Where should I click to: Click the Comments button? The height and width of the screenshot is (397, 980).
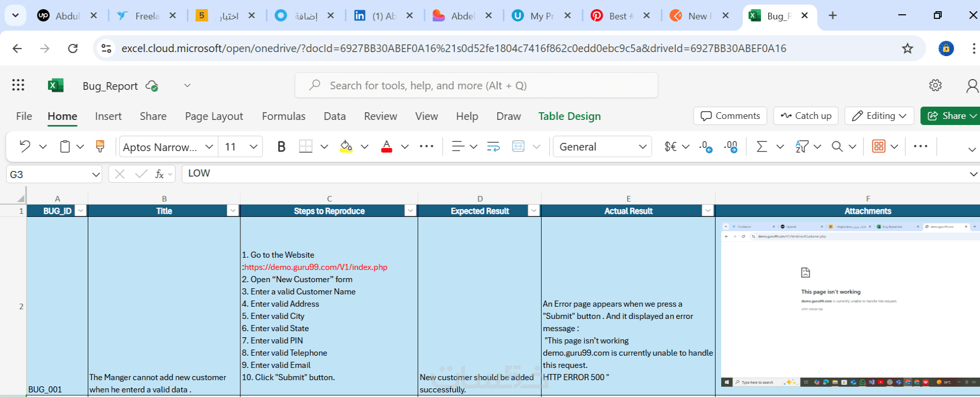click(730, 116)
